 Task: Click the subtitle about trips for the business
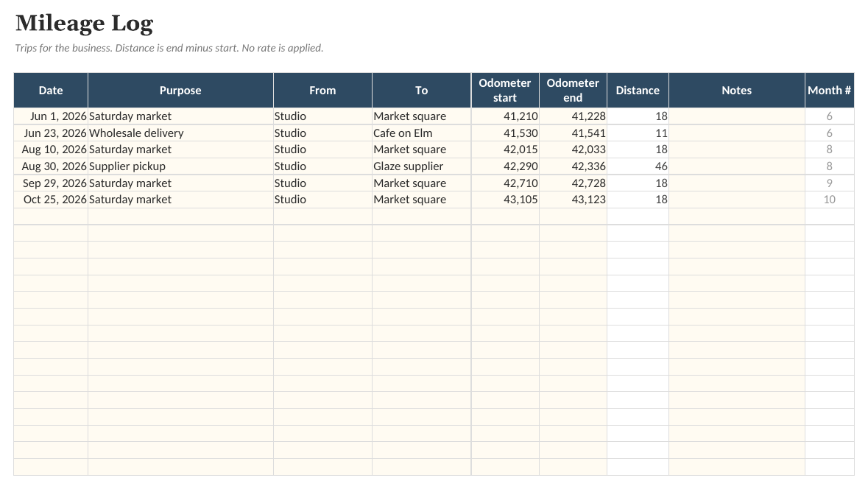tap(169, 48)
